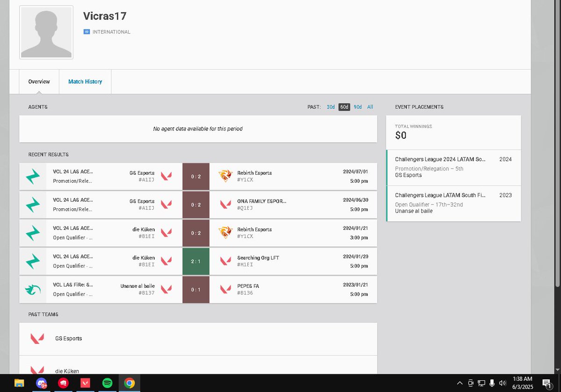Click PEPES FA team logo
Viewport: 561px width, 392px height.
[x=226, y=290]
